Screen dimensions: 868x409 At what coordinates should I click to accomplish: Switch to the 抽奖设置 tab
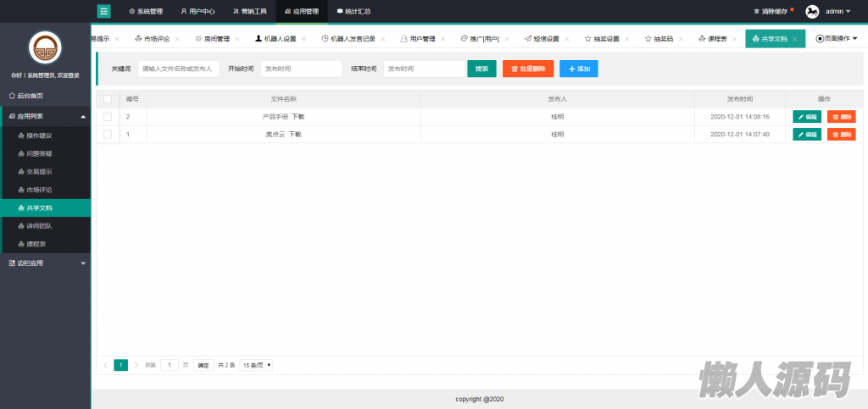[601, 39]
